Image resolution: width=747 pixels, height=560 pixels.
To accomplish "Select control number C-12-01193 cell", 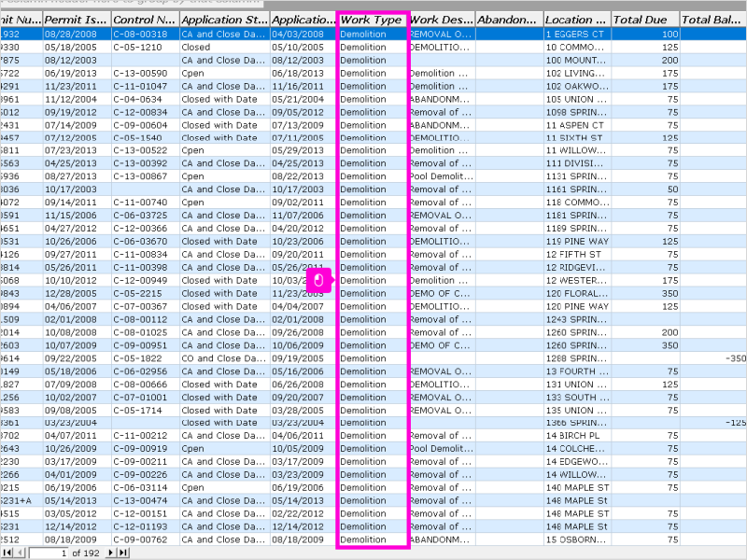I will [145, 526].
